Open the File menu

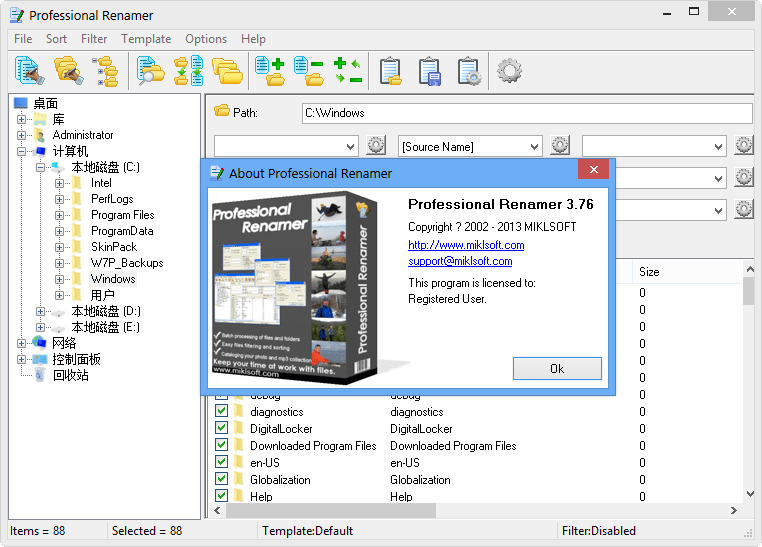[x=23, y=39]
